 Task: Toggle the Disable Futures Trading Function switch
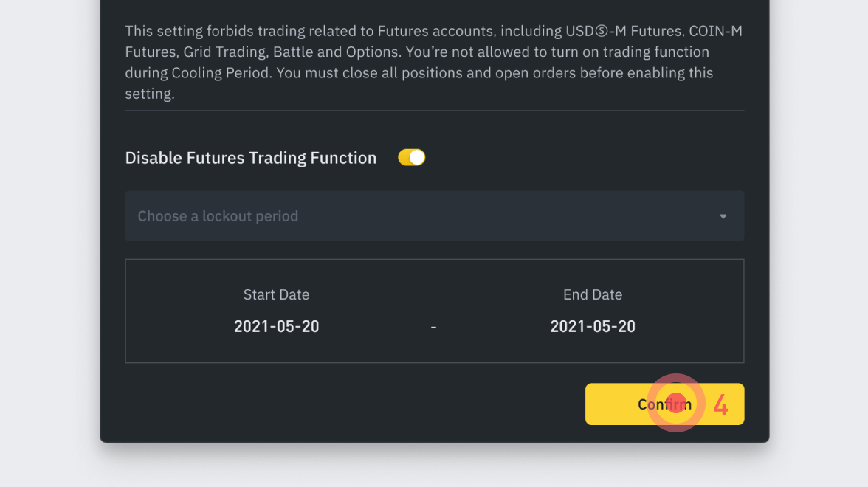click(x=411, y=157)
